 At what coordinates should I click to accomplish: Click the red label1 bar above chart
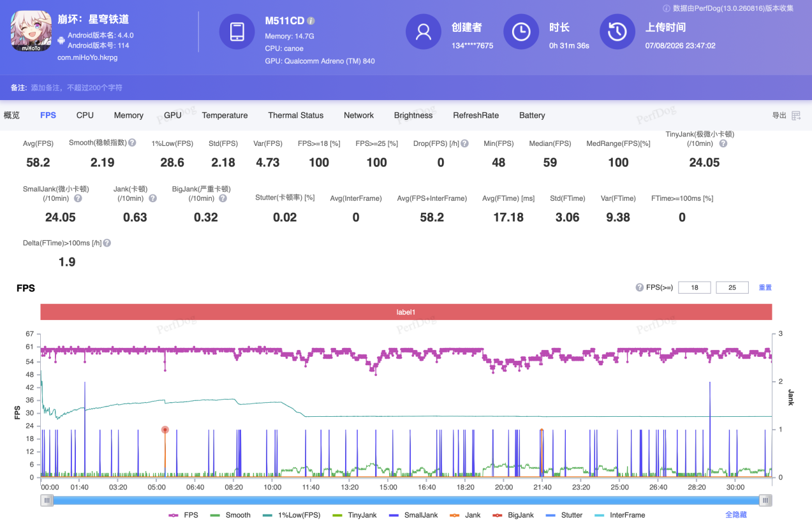pyautogui.click(x=406, y=312)
